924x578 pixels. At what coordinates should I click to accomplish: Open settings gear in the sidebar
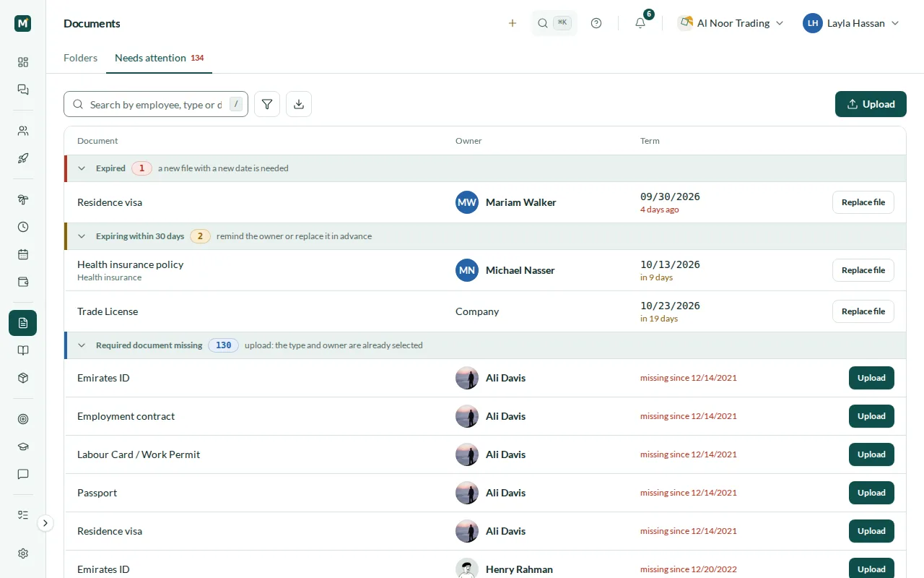coord(23,553)
